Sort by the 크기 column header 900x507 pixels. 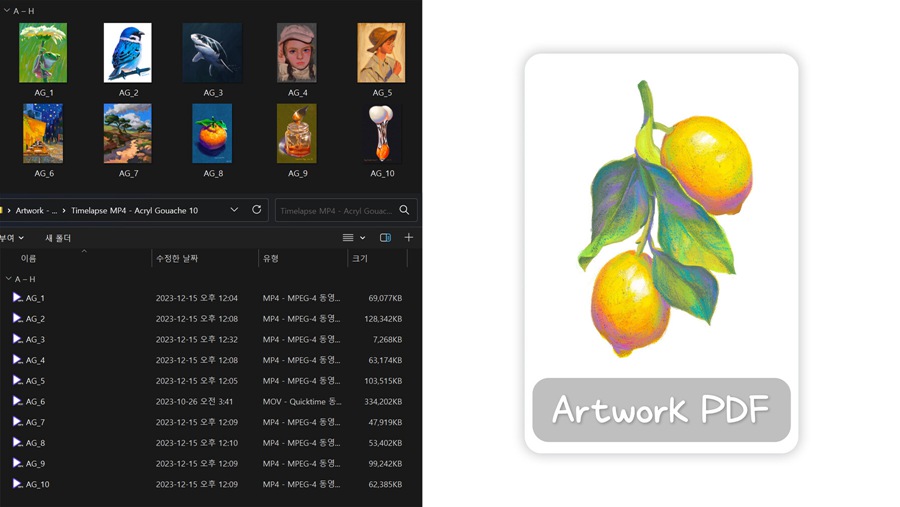point(360,259)
